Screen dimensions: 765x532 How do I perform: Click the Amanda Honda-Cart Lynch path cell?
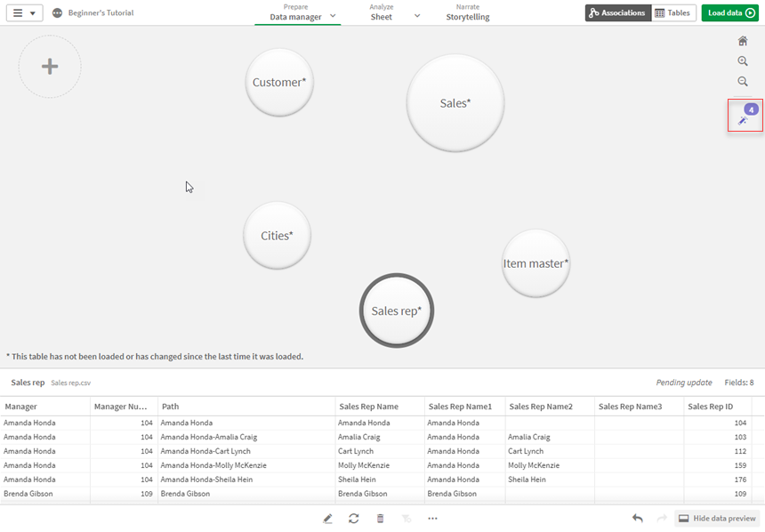246,451
